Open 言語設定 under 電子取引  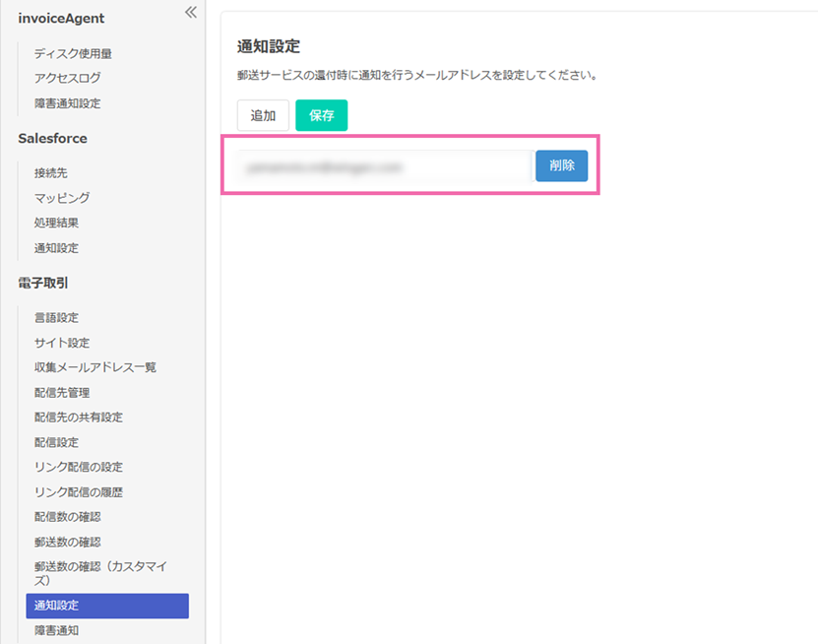tap(56, 317)
